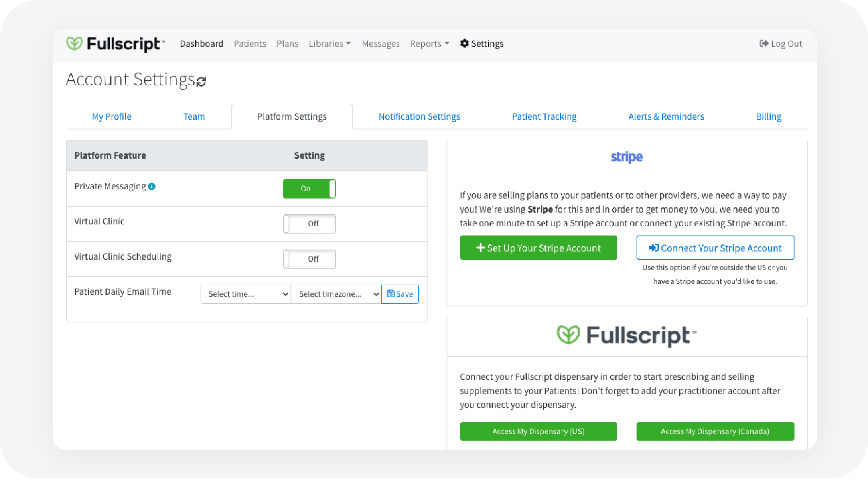Open Settings with the gear icon
Screen dimensions: 868x488
click(x=481, y=43)
